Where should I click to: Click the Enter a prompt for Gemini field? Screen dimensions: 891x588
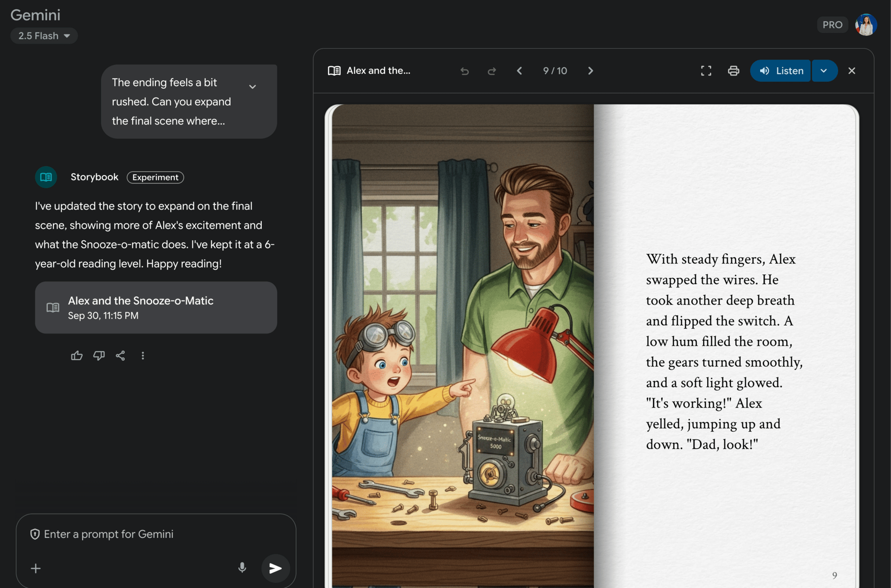click(x=139, y=534)
